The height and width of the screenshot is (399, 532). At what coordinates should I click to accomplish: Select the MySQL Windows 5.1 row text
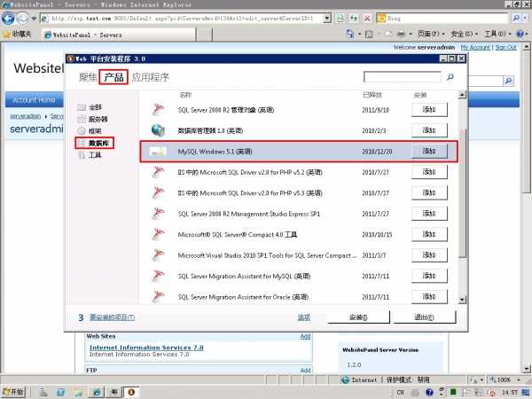coord(215,152)
